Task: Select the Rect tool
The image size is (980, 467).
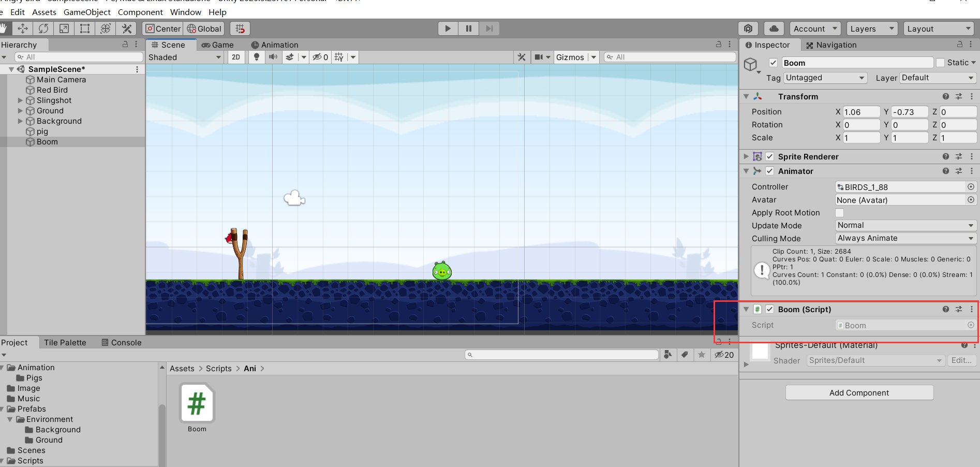Action: coord(85,28)
